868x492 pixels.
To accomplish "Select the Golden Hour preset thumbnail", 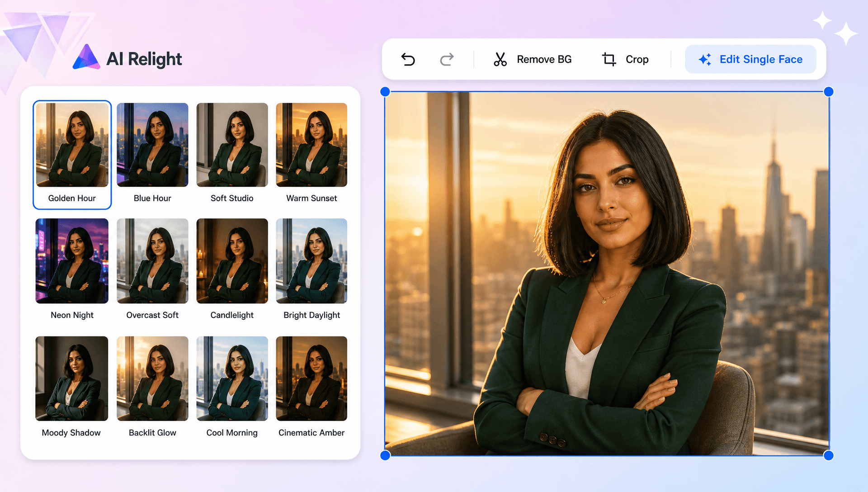I will click(x=72, y=145).
